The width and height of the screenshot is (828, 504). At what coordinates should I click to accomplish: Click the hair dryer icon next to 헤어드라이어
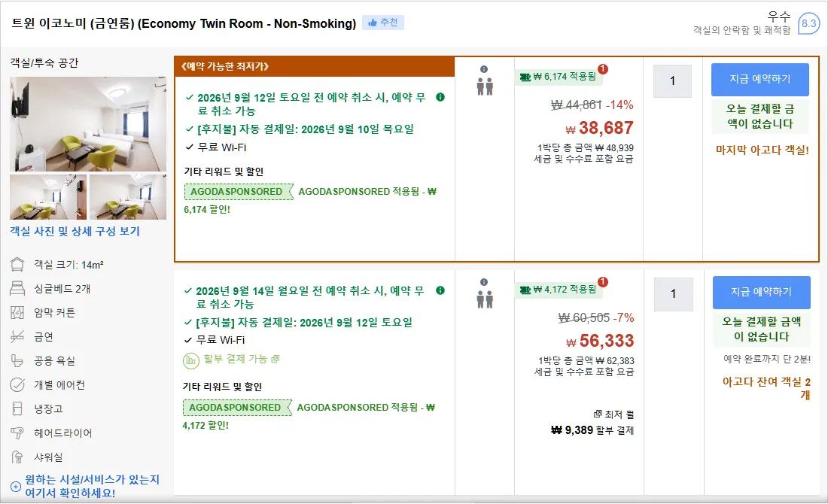pos(17,433)
